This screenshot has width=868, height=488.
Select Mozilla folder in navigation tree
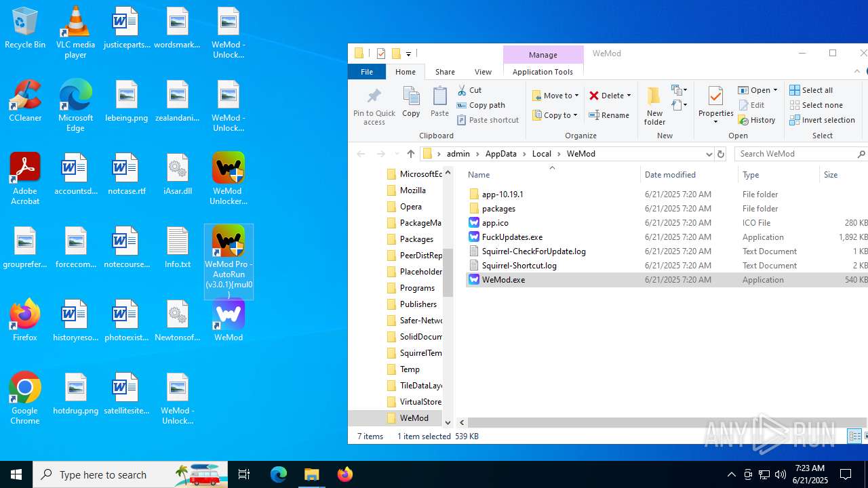point(412,190)
